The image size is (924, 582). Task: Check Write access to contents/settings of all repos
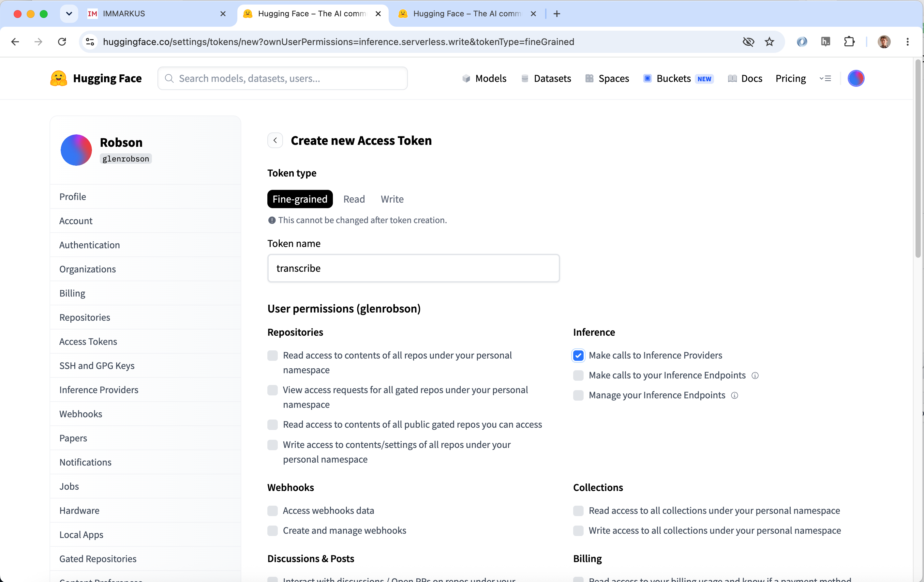point(273,445)
